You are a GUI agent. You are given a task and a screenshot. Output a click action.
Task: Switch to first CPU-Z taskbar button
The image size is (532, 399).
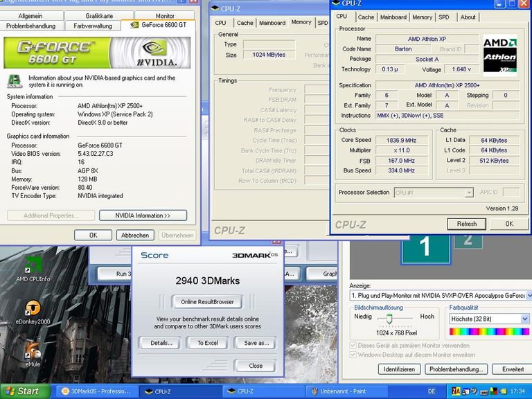[180, 391]
